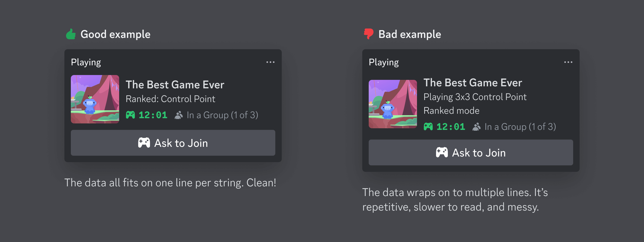Open the three-dot menu on bad example card
644x242 pixels.
point(568,62)
